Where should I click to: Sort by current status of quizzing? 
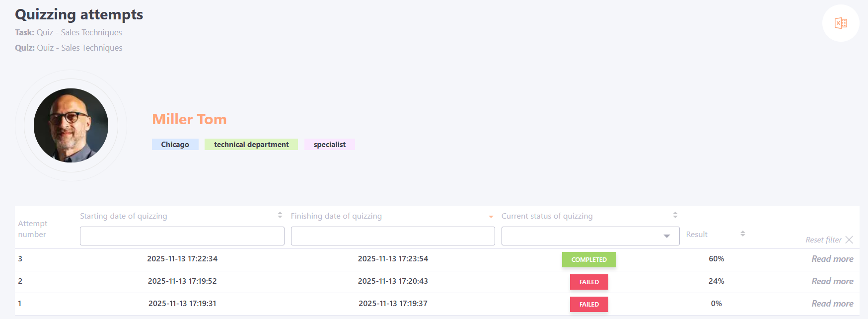675,215
